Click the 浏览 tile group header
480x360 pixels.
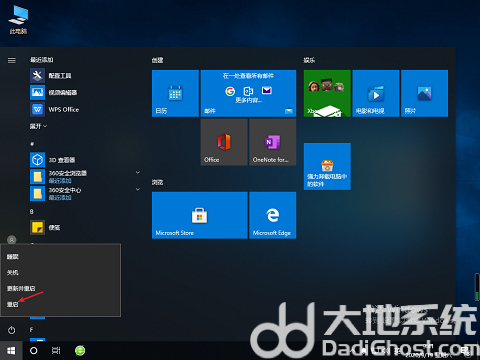point(157,182)
